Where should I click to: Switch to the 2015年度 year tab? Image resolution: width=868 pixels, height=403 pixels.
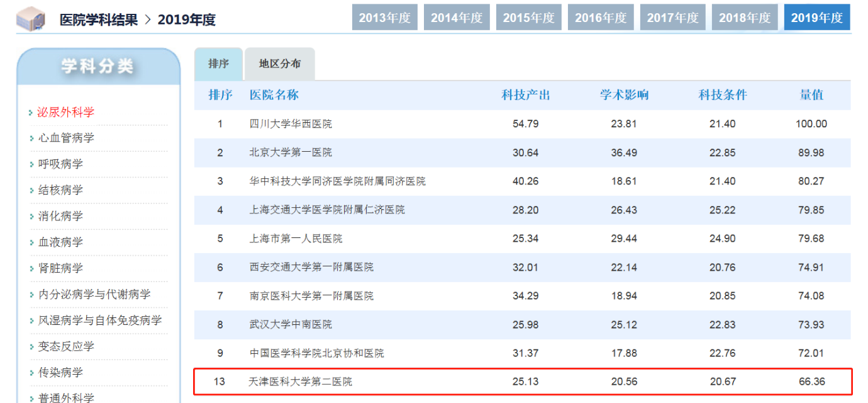(x=528, y=18)
